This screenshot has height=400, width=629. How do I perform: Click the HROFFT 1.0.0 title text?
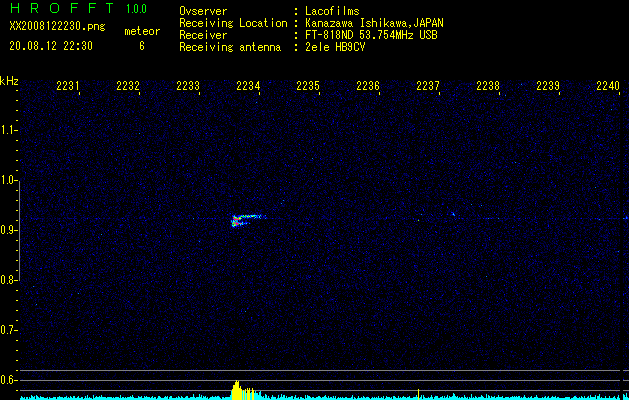[x=78, y=8]
